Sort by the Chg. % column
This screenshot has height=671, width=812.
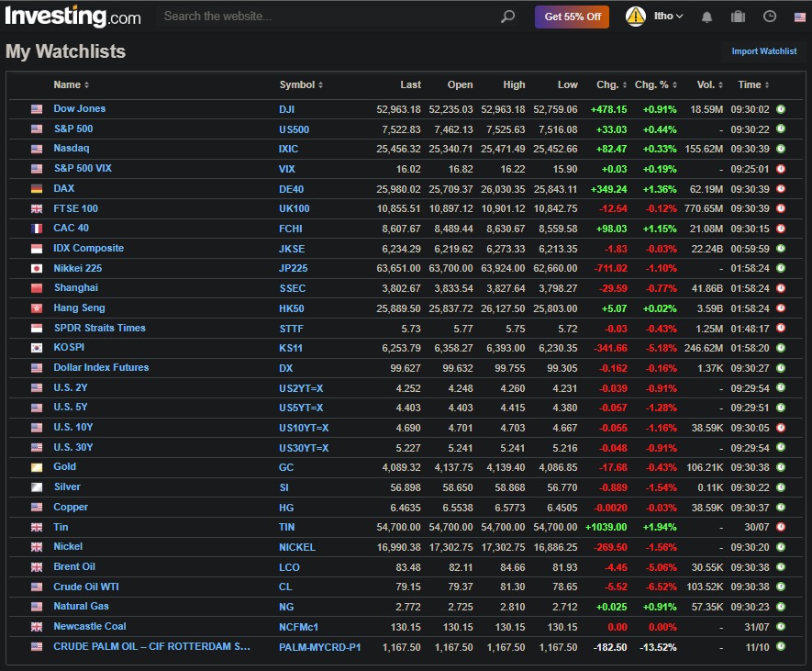[656, 85]
